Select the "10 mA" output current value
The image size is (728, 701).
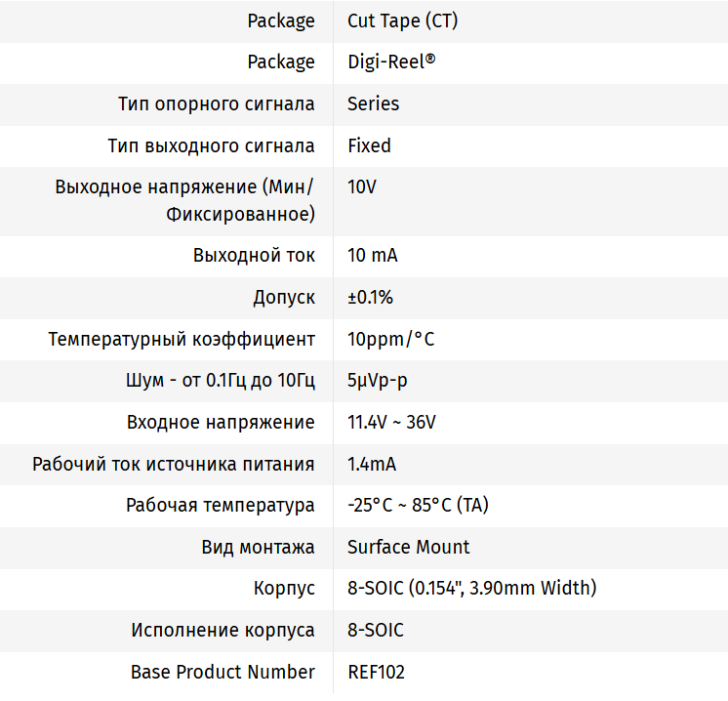click(372, 256)
